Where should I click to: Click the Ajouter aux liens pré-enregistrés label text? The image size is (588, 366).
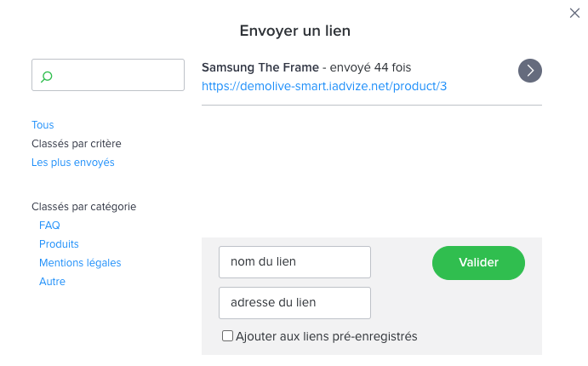click(327, 336)
